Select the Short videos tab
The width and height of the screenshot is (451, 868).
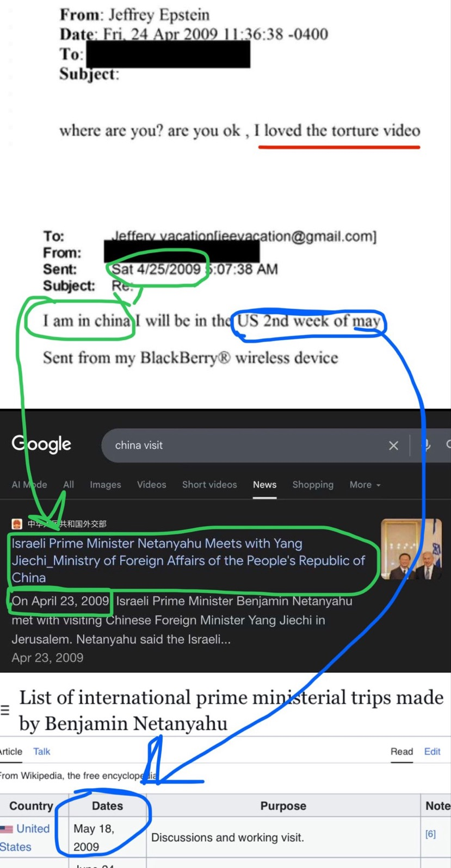[209, 484]
